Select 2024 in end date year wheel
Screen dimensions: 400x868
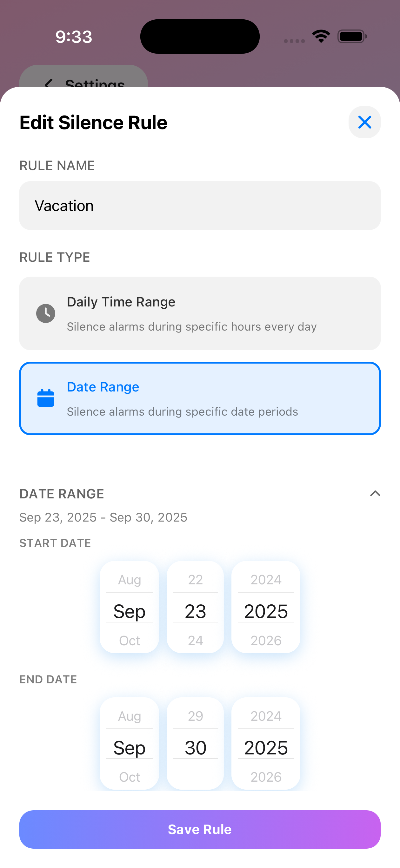point(266,716)
